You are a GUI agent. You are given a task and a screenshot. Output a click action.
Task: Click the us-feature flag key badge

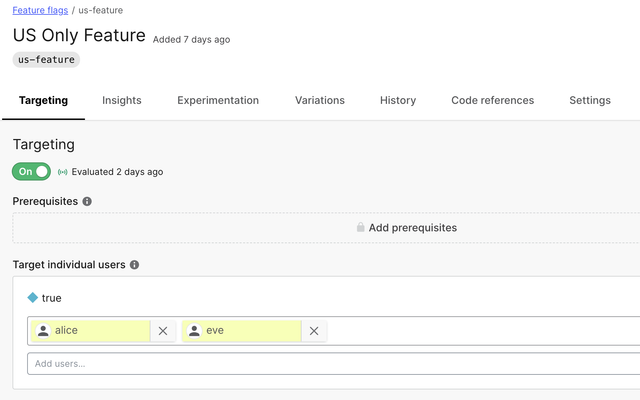pyautogui.click(x=46, y=59)
